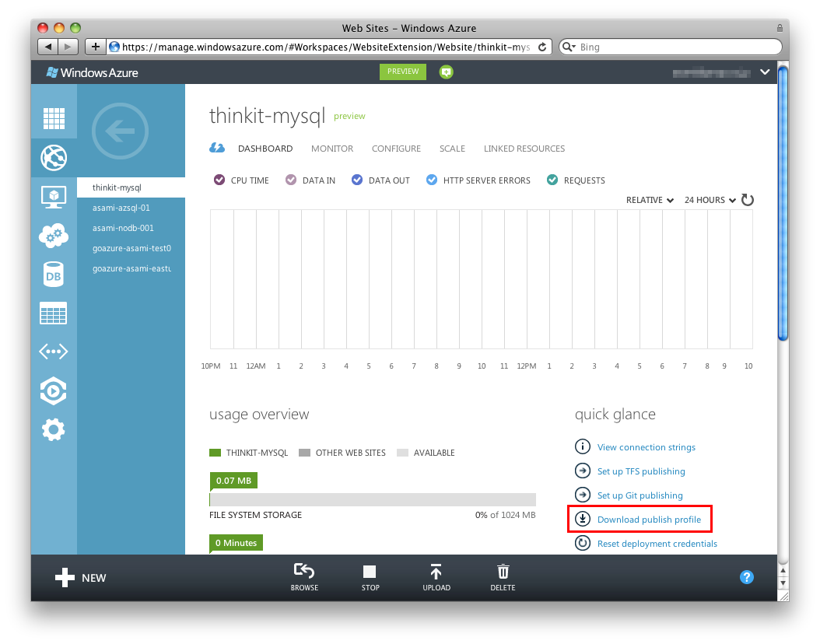The image size is (820, 644).
Task: Select the Web Sites globe icon in sidebar
Action: tap(54, 158)
